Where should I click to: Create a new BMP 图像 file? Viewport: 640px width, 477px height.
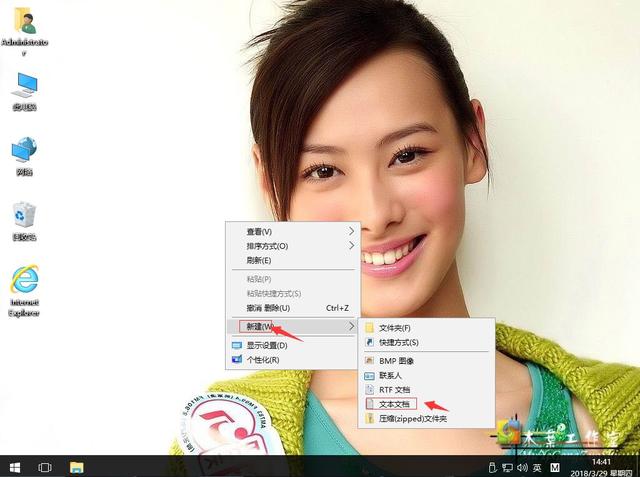coord(427,361)
